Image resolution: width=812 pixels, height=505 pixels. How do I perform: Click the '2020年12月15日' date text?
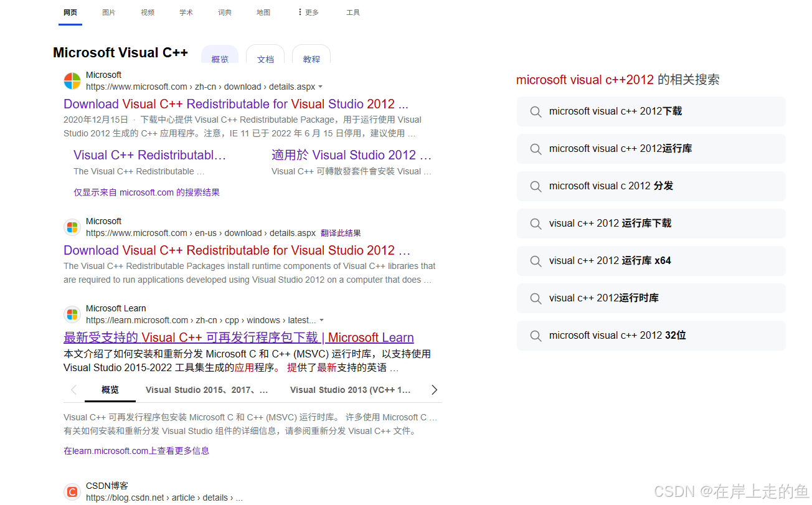click(x=96, y=120)
